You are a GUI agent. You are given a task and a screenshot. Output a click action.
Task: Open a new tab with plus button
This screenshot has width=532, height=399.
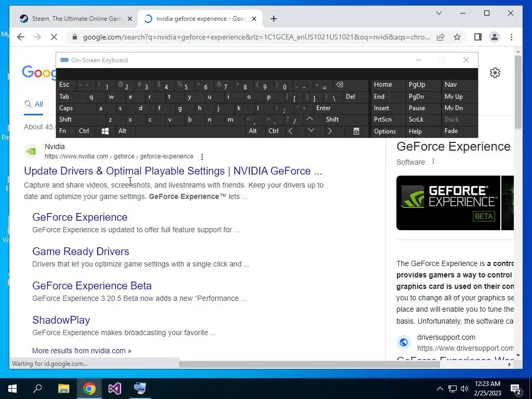point(274,19)
